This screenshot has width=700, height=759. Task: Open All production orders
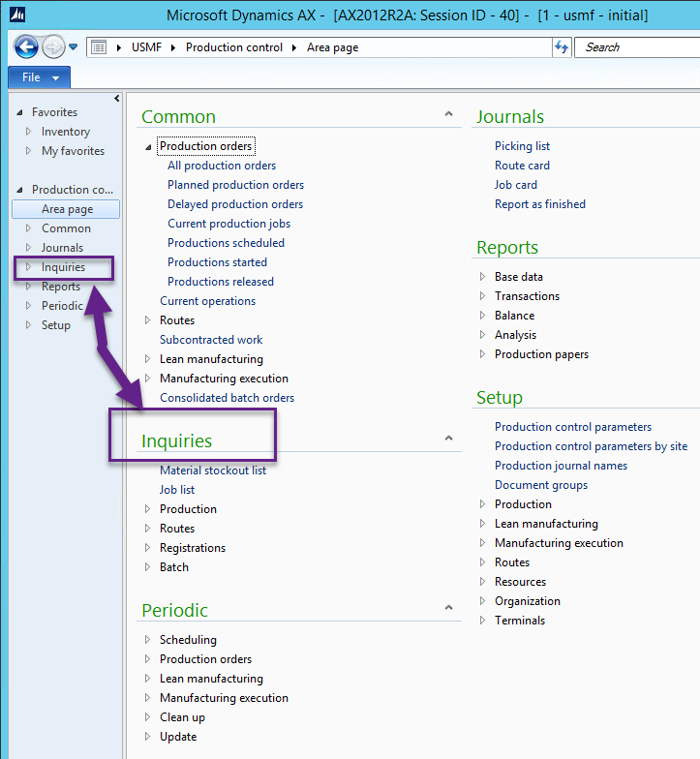pos(222,166)
